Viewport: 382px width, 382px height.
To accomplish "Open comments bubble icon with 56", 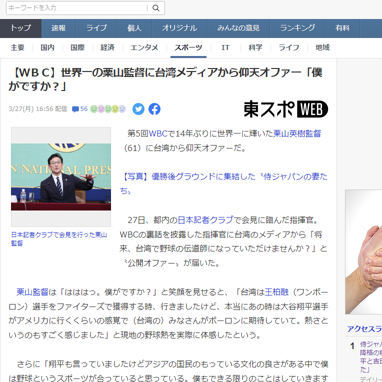I will [80, 109].
